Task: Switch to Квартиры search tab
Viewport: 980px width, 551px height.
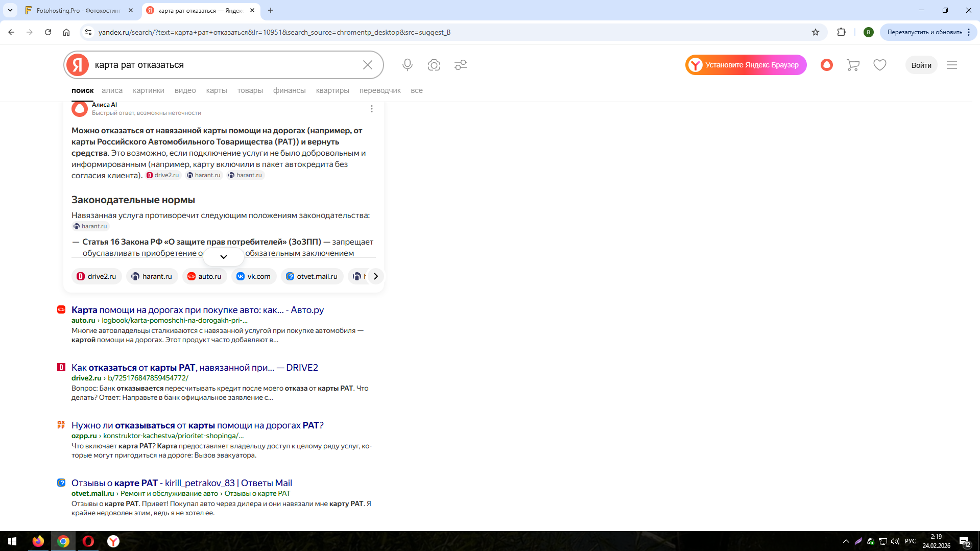Action: coord(332,90)
